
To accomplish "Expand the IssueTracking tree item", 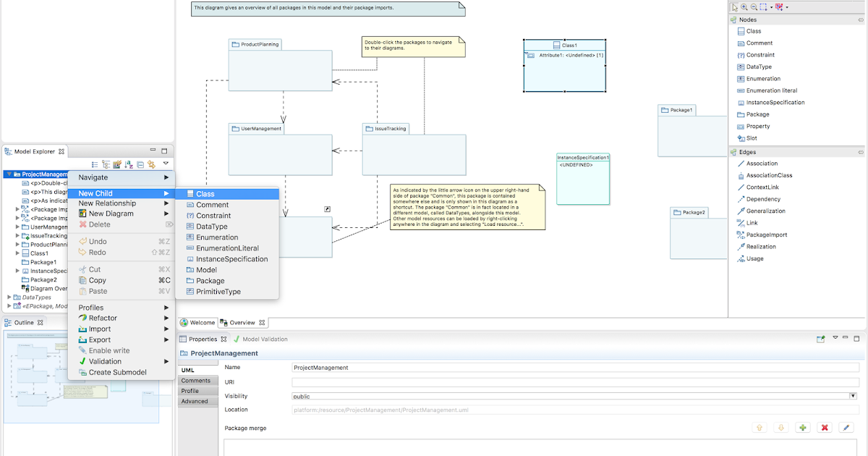I will (19, 235).
